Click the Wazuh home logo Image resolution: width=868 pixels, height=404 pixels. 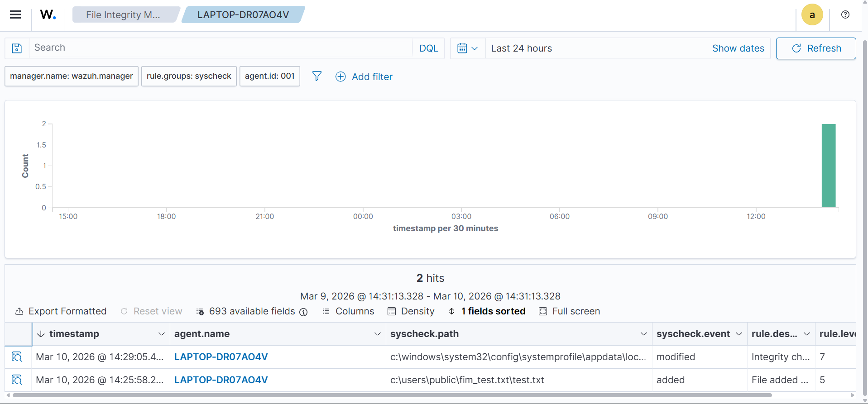click(48, 14)
